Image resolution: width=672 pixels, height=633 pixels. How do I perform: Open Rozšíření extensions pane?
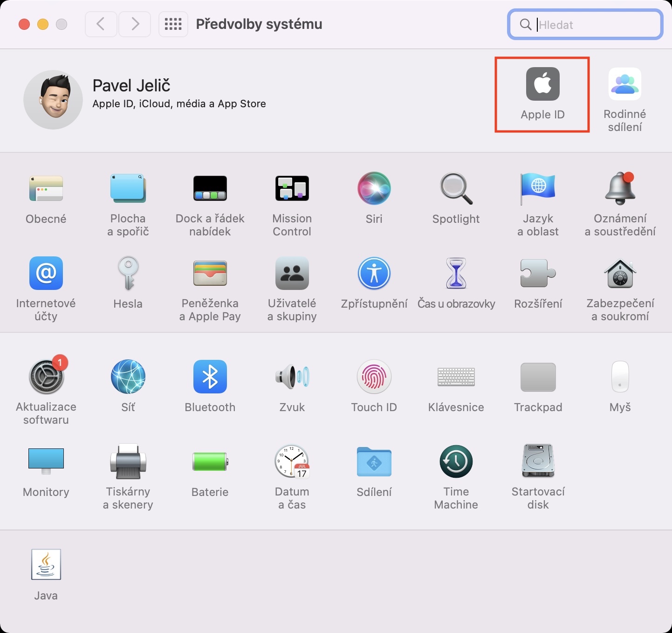point(538,283)
